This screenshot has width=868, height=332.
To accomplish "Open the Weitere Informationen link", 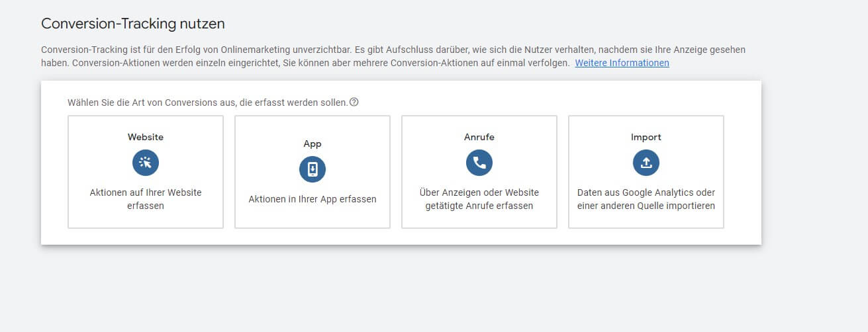I will pyautogui.click(x=622, y=63).
